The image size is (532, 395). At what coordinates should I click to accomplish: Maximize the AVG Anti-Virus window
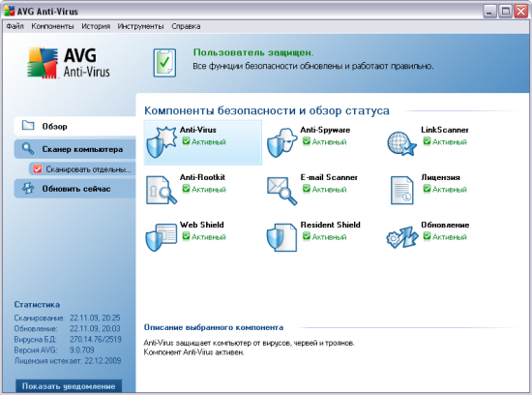505,12
